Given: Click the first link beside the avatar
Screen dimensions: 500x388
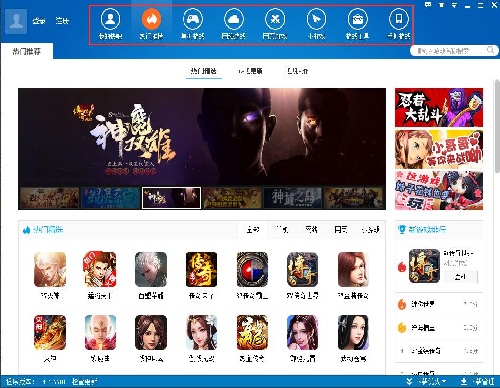Looking at the screenshot, I should tap(39, 21).
